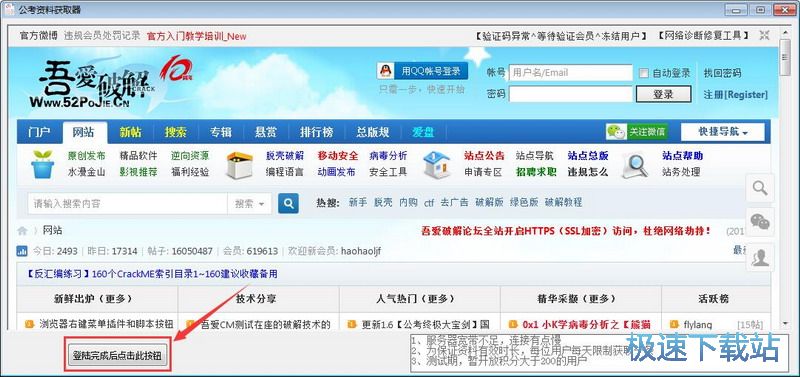This screenshot has height=377, width=800.
Task: Click the magnifier help category icon
Action: tap(635, 165)
